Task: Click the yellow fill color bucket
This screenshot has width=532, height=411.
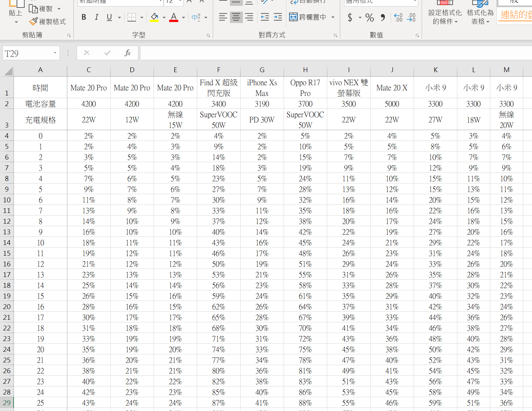Action: (154, 17)
